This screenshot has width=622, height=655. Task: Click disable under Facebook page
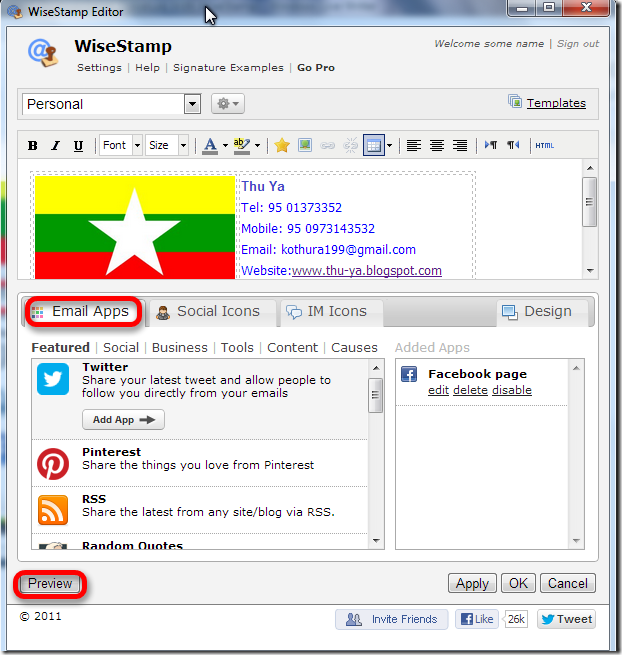(512, 390)
